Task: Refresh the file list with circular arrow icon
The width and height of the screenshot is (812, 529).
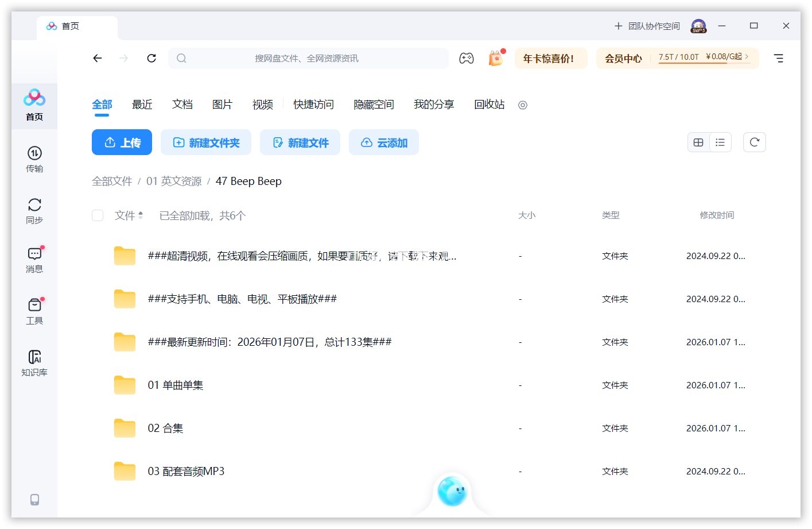Action: click(x=754, y=142)
